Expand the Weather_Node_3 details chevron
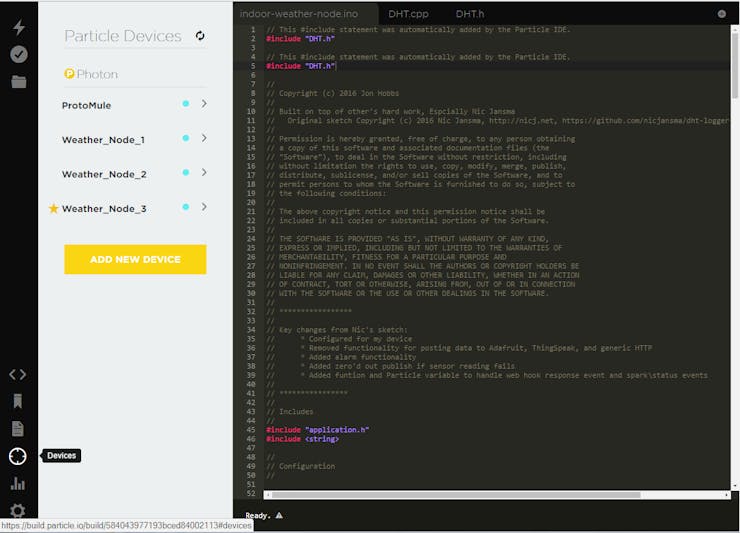Screen dimensions: 740x533 pyautogui.click(x=204, y=207)
